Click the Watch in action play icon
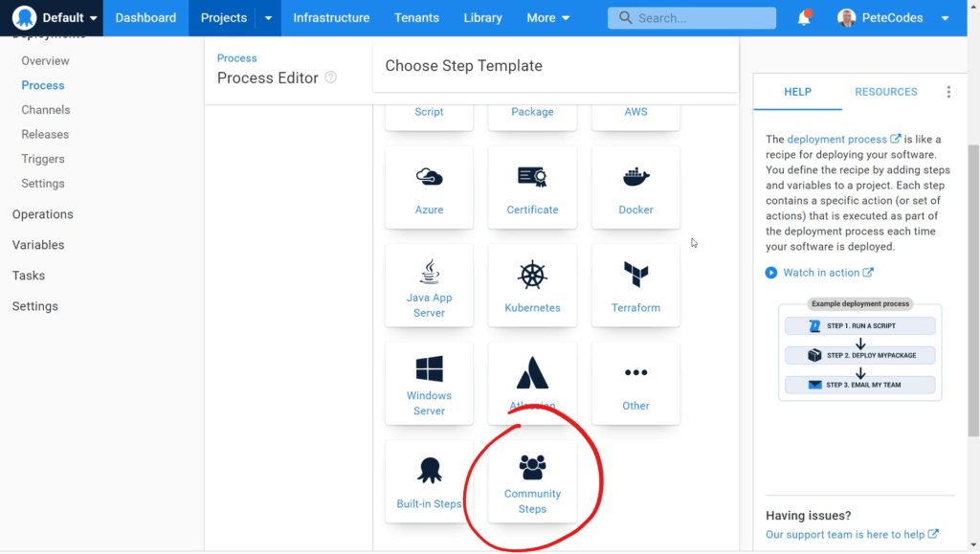The width and height of the screenshot is (980, 554). pyautogui.click(x=771, y=273)
